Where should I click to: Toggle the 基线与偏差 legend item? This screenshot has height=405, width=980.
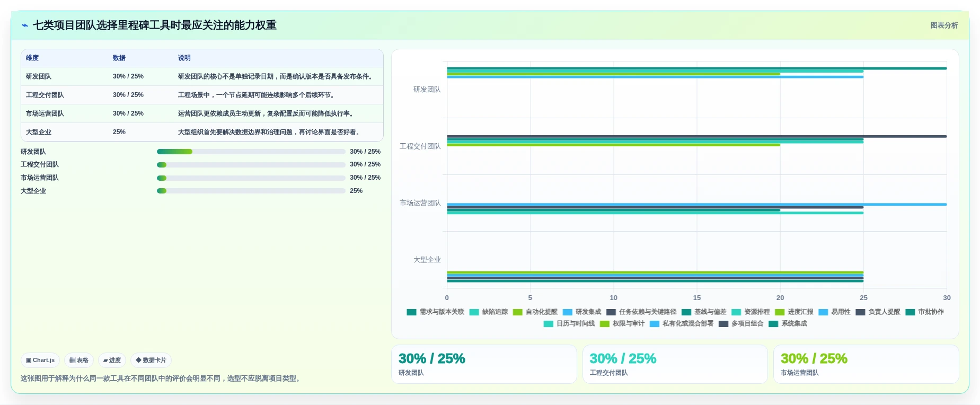[704, 312]
